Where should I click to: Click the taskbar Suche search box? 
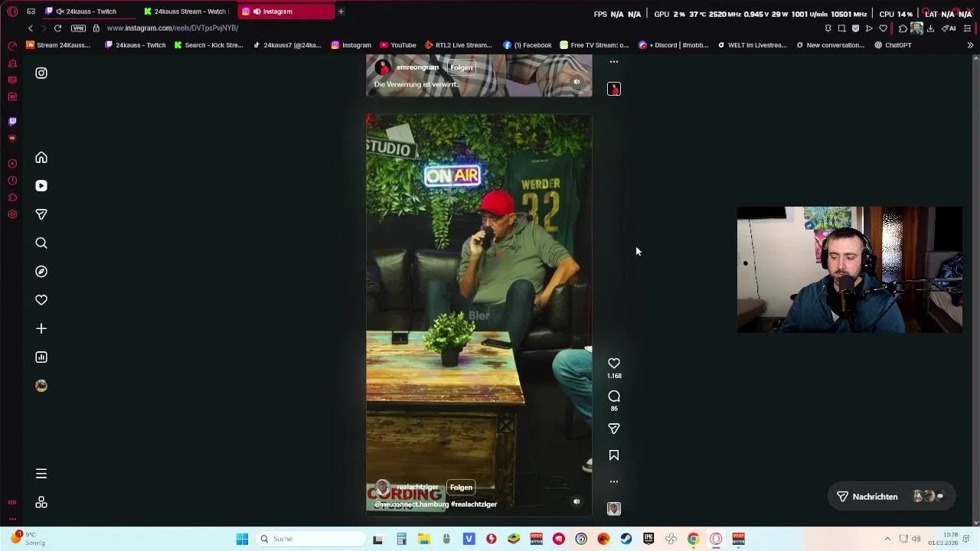click(x=310, y=539)
